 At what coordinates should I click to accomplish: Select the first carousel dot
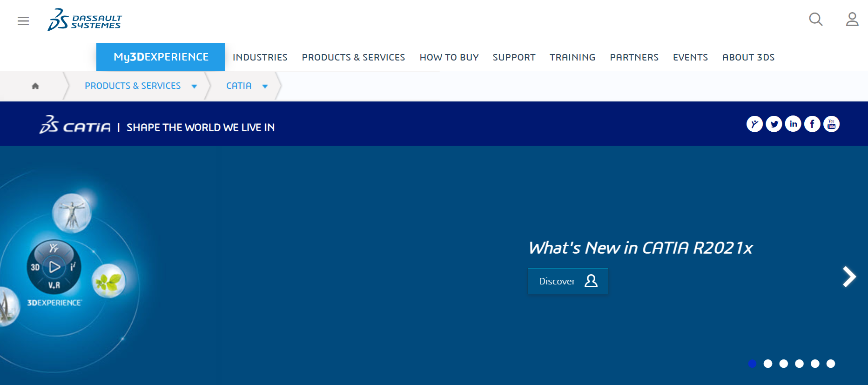click(x=752, y=364)
